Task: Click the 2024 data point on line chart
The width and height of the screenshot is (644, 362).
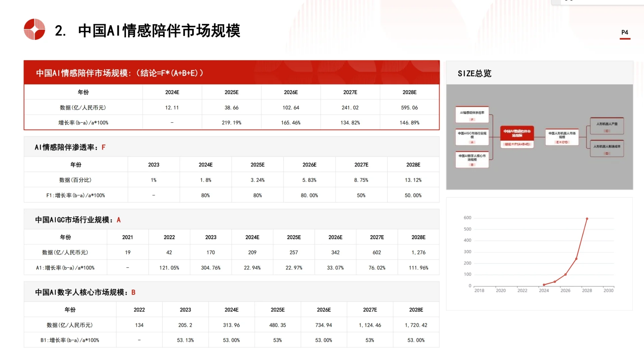Action: (544, 285)
